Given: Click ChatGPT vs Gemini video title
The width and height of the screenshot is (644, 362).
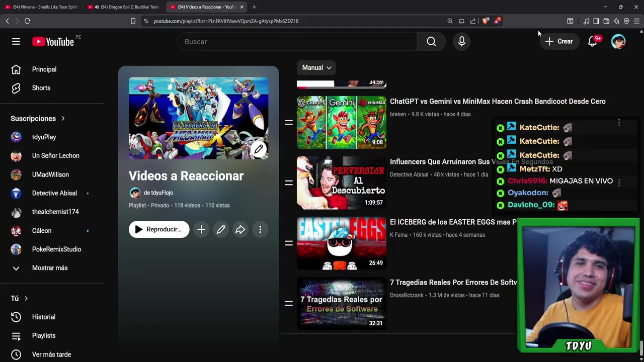Looking at the screenshot, I should point(498,102).
